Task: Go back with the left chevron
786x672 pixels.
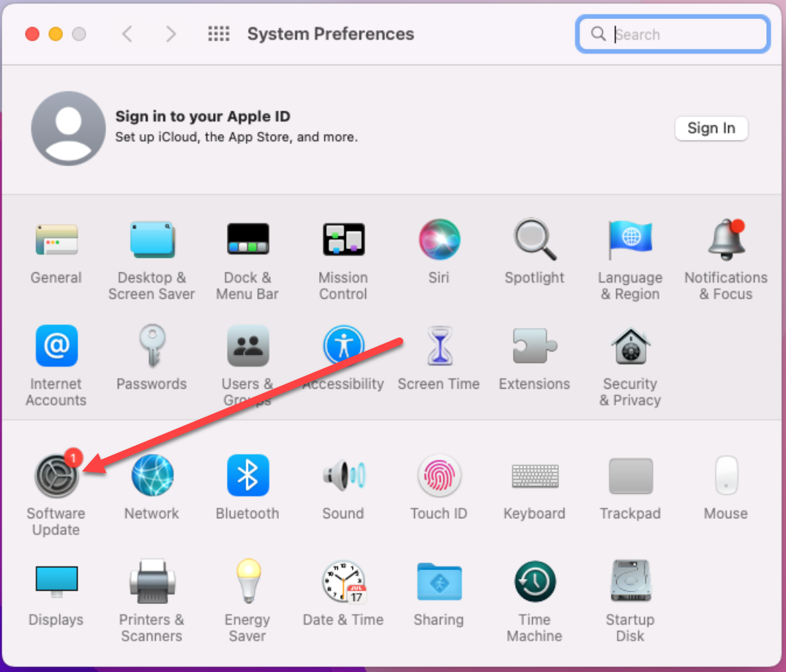Action: pos(127,34)
